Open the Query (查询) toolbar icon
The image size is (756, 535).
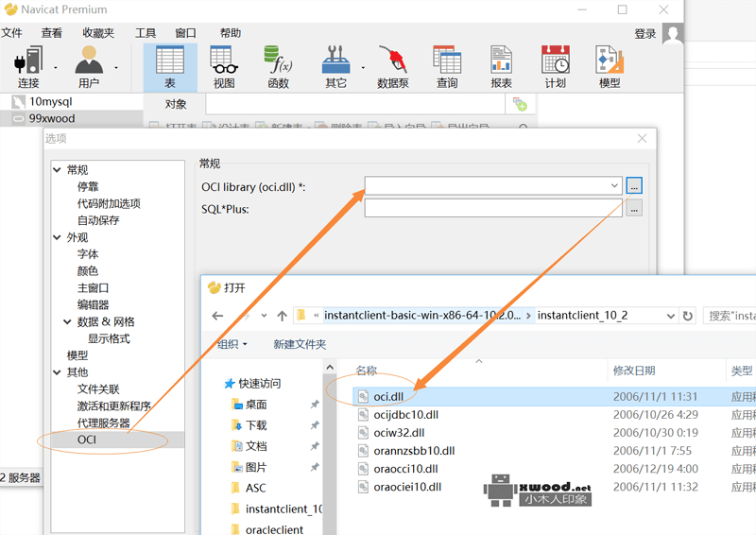click(x=447, y=67)
